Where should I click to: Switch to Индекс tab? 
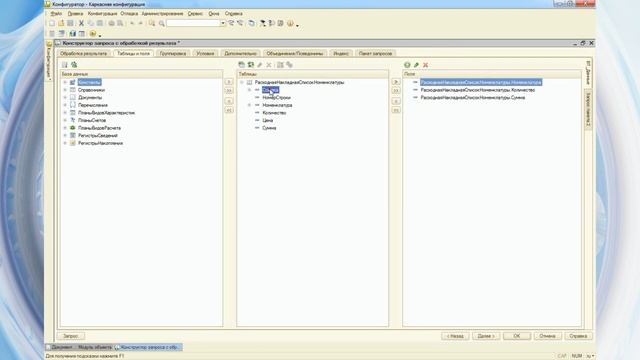(x=341, y=53)
